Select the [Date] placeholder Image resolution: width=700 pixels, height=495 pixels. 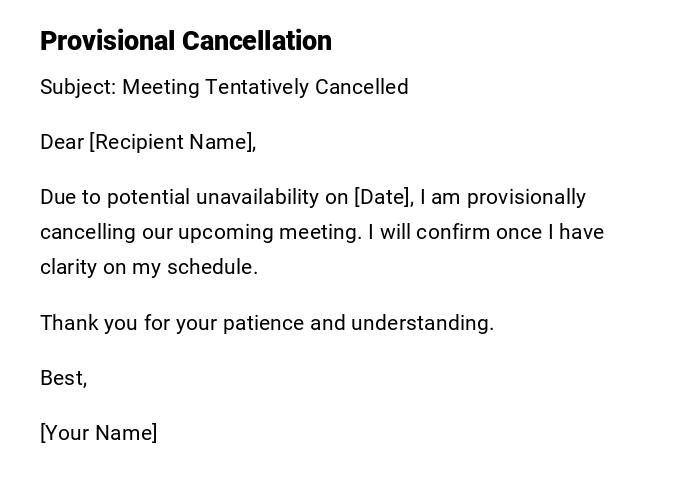point(383,197)
